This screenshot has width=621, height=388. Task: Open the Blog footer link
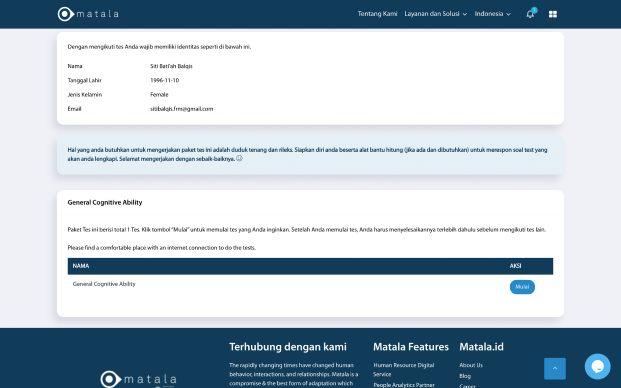coord(465,376)
